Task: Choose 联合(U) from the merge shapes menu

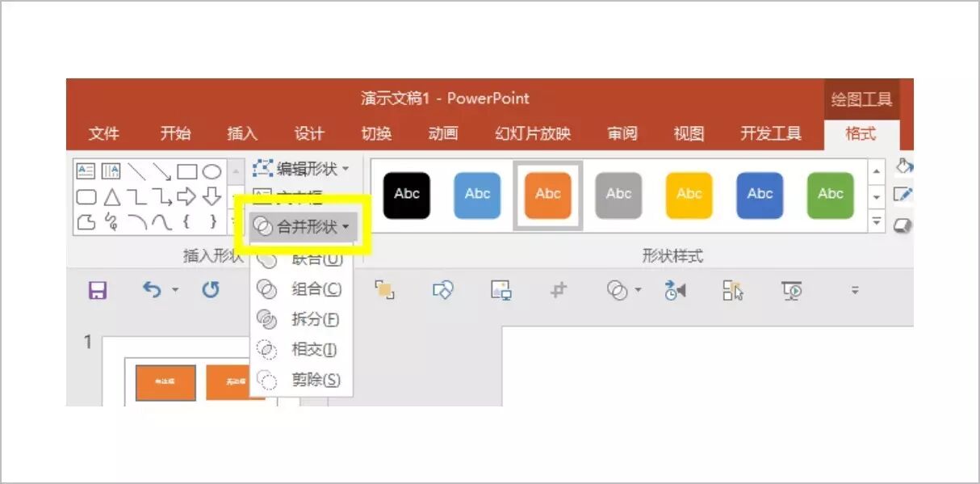Action: 301,259
